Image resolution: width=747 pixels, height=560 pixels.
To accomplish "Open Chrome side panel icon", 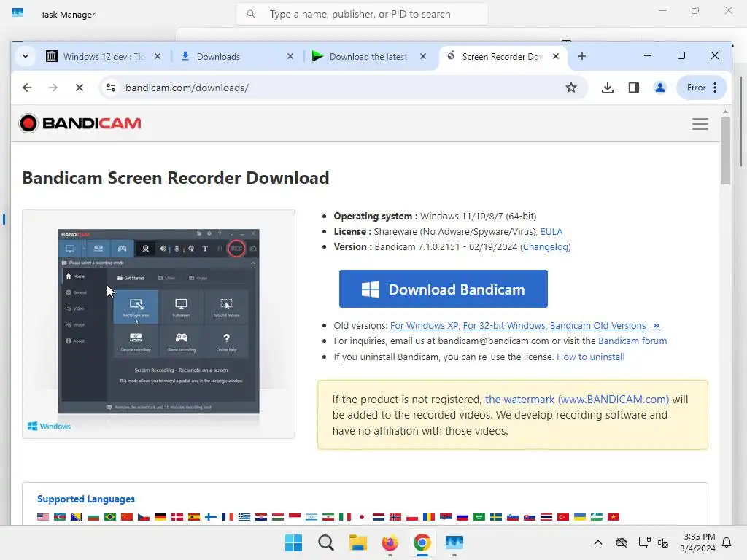I will [634, 87].
